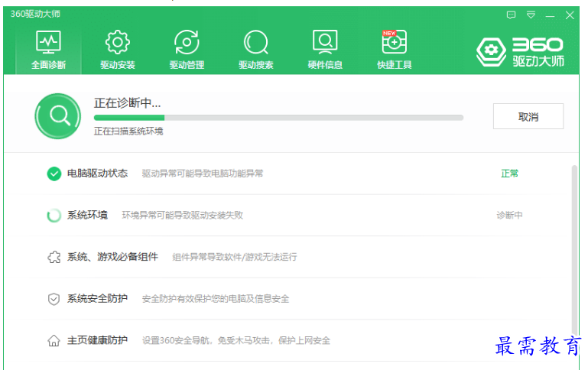Select the 系统环境 row label

(x=87, y=215)
